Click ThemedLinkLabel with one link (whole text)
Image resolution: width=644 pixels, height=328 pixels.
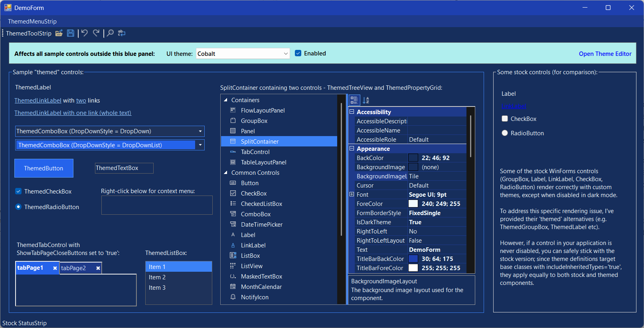pos(73,113)
